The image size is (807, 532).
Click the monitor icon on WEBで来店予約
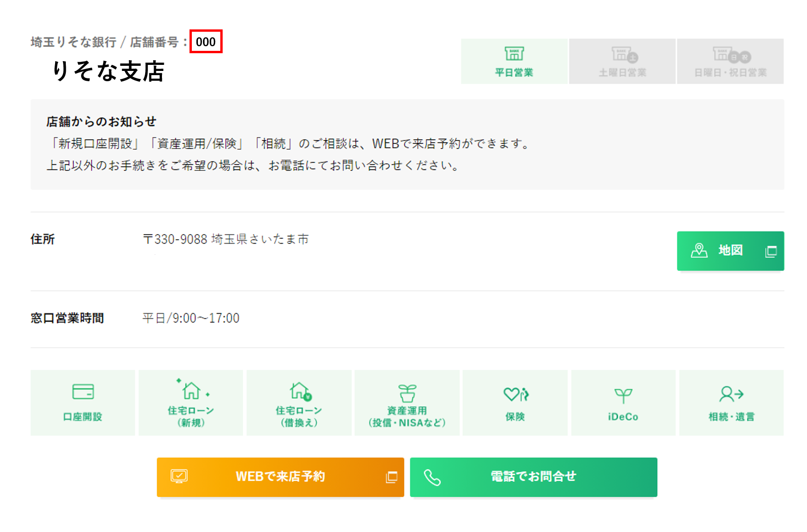179,476
